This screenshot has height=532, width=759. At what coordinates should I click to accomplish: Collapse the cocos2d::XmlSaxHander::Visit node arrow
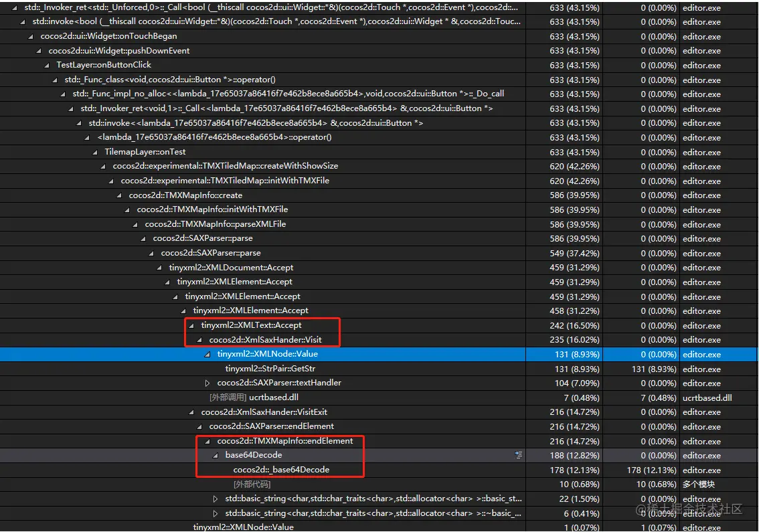(199, 340)
